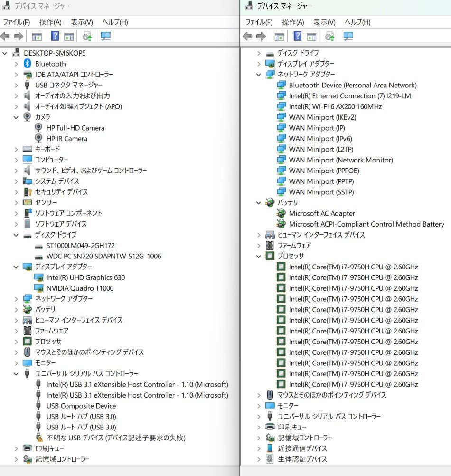The image size is (451, 476).
Task: Click Microsoft AC Adapter battery icon
Action: [281, 213]
